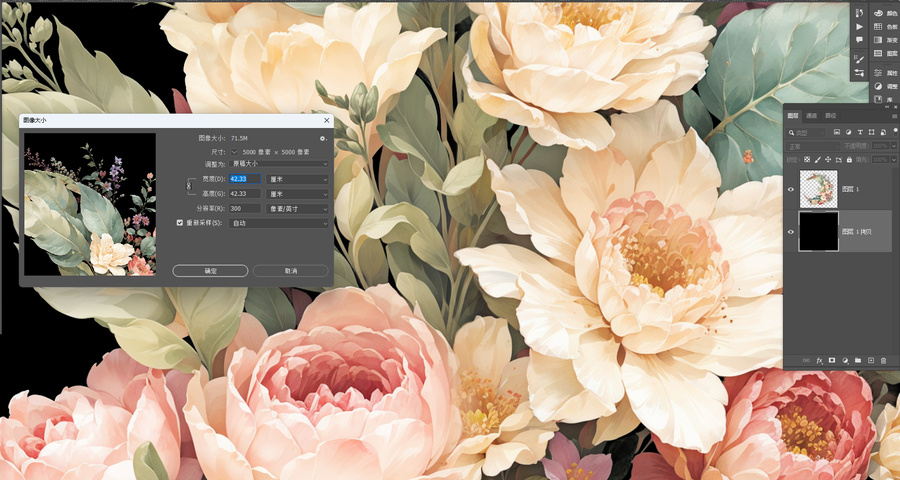Collapse Layers panel double-arrow icon
This screenshot has height=480, width=900.
(x=887, y=107)
